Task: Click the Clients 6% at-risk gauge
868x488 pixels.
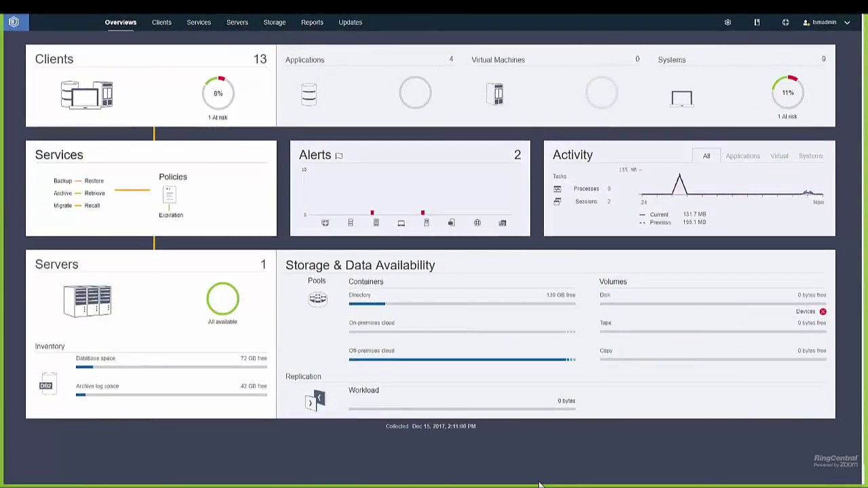Action: (218, 93)
